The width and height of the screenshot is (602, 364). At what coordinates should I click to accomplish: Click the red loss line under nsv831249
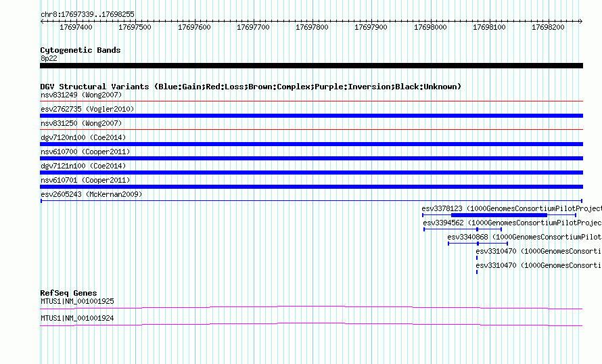click(311, 101)
